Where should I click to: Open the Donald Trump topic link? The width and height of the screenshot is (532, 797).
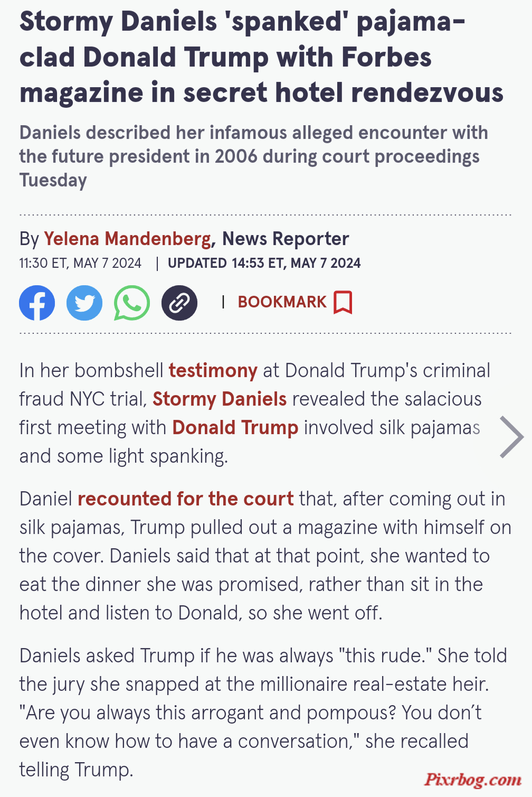235,427
